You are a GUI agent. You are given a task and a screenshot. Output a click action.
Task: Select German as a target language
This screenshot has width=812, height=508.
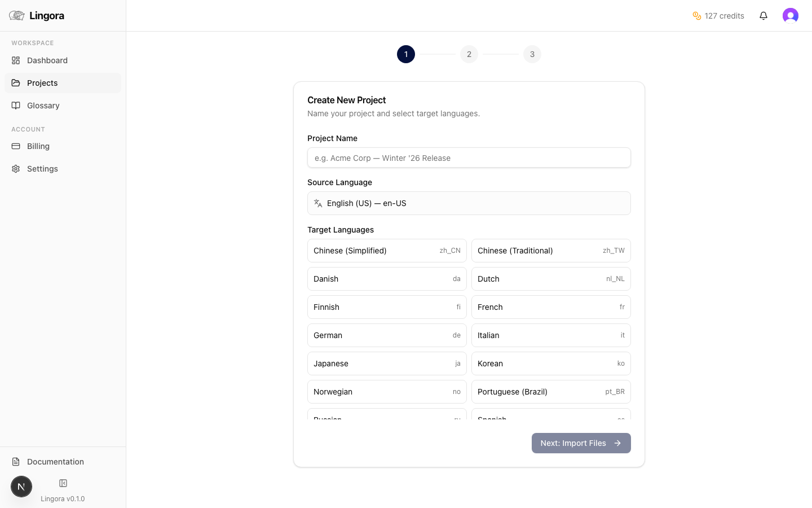point(387,335)
